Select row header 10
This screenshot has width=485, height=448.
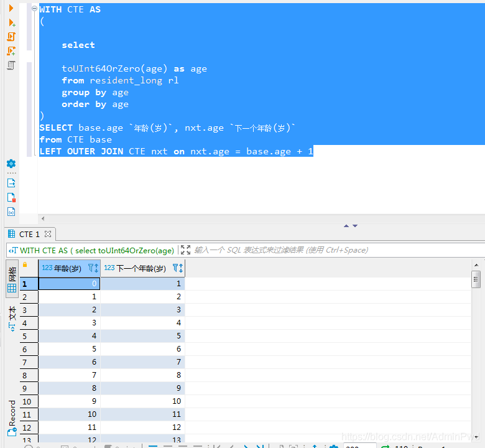pyautogui.click(x=29, y=401)
